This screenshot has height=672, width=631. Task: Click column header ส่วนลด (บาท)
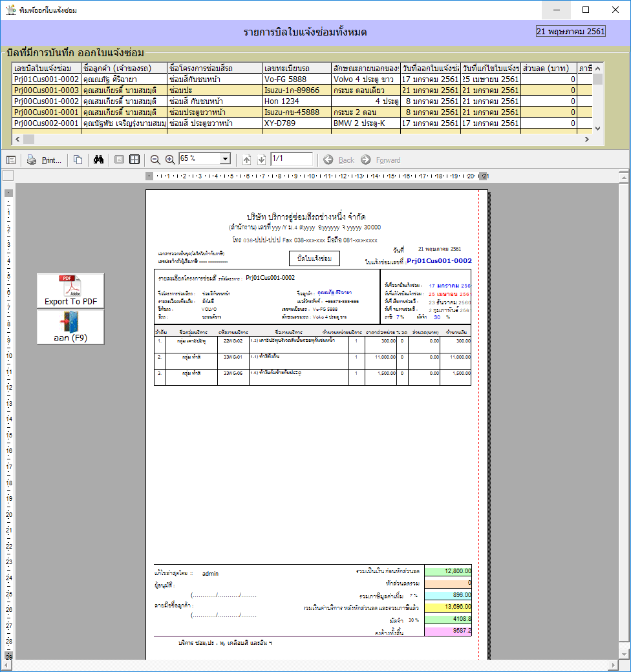(x=549, y=68)
